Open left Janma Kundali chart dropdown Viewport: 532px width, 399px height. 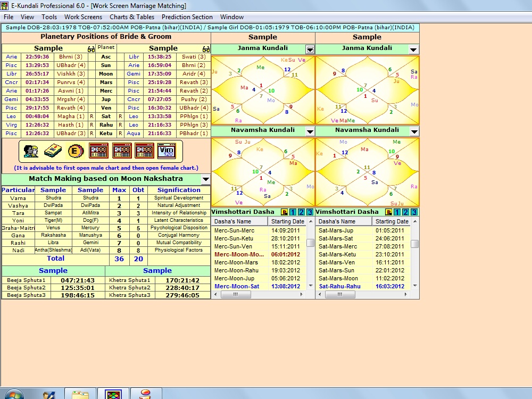310,49
